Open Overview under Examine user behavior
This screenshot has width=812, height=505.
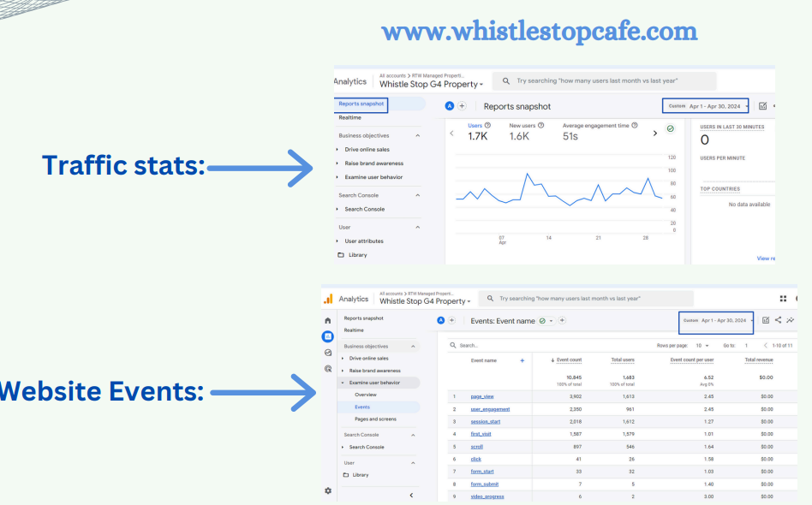tap(366, 395)
